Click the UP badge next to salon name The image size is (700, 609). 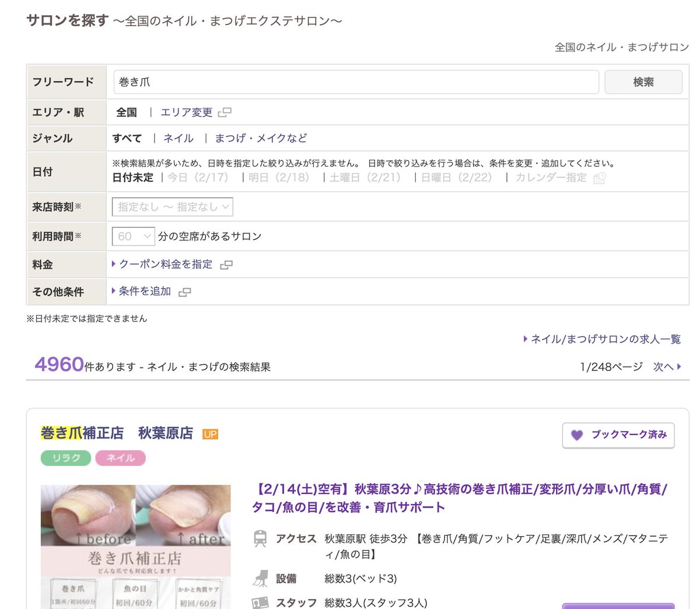point(210,434)
